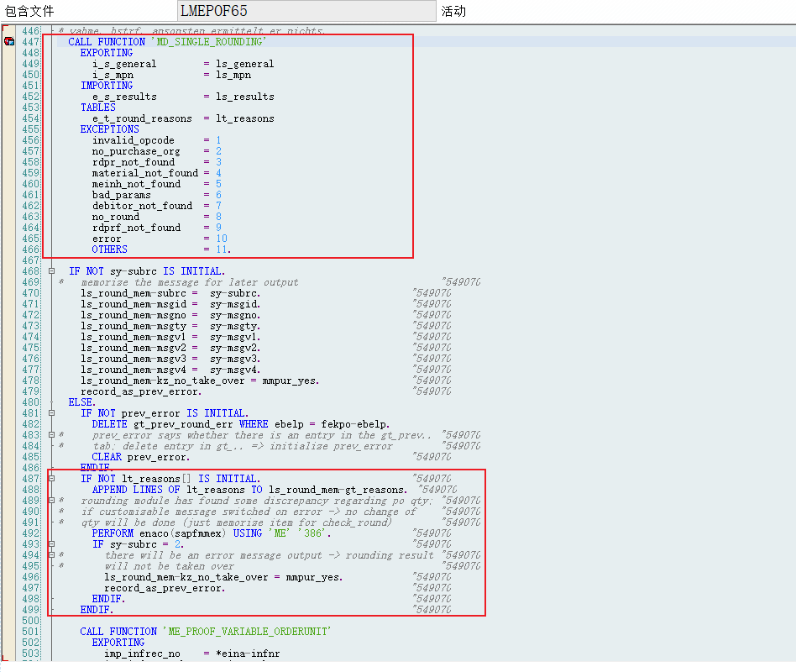
Task: Click sy-msgno on line 472
Action: pyautogui.click(x=233, y=316)
